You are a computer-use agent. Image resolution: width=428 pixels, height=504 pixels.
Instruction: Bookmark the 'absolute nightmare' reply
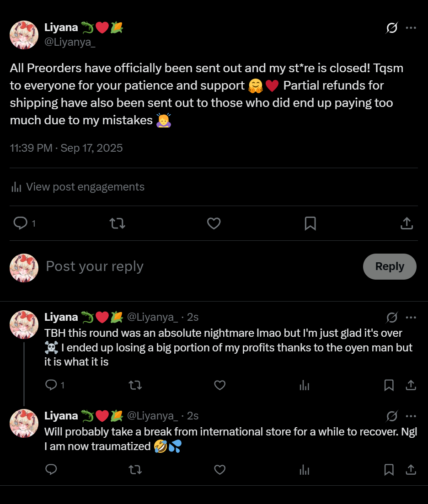click(x=389, y=385)
